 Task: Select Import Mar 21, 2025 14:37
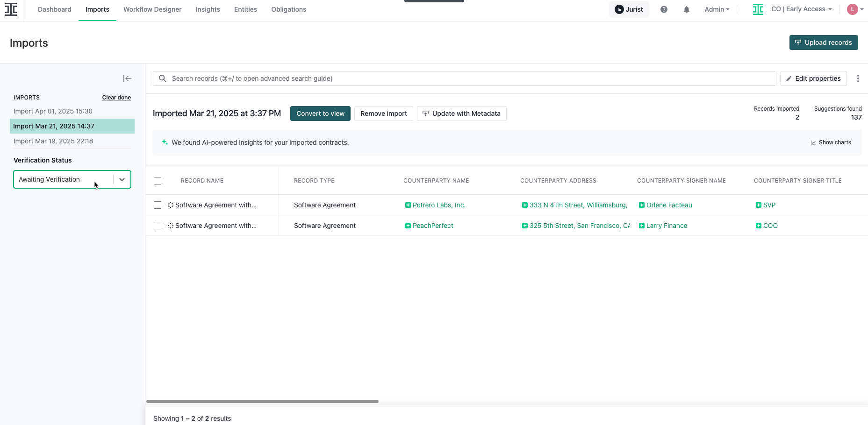point(72,126)
